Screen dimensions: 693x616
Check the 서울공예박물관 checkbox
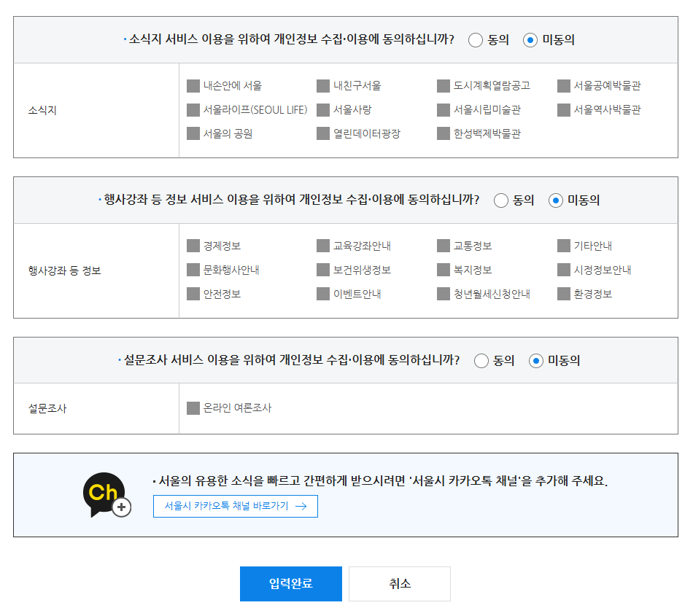(563, 86)
